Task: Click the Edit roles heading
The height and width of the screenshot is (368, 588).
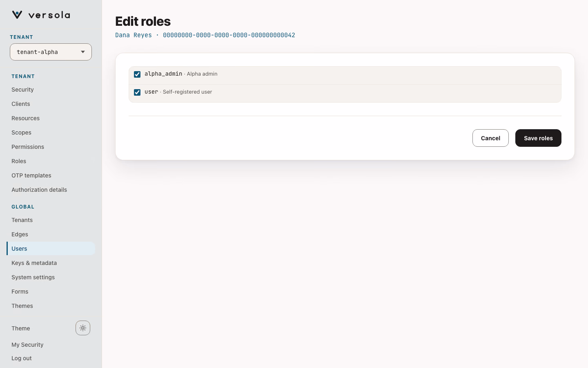Action: 143,21
